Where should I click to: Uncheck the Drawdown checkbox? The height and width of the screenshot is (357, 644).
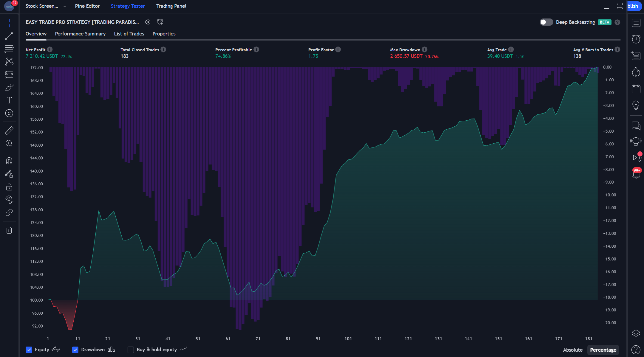point(75,350)
